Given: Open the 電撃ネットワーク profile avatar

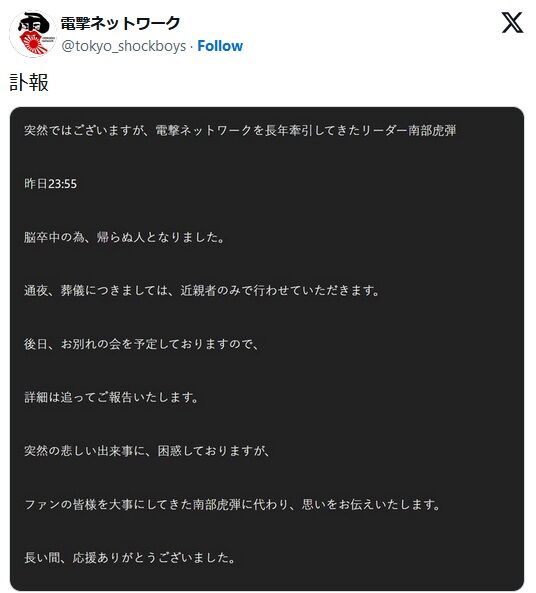Looking at the screenshot, I should point(33,34).
